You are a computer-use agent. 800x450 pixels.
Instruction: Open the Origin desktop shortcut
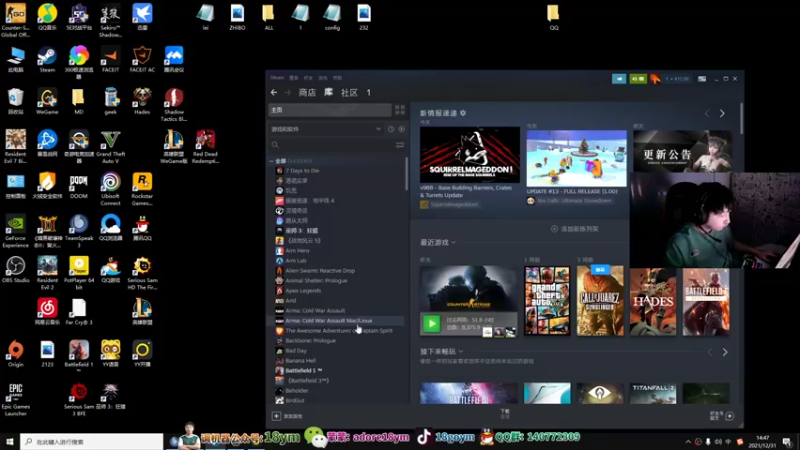[x=15, y=354]
